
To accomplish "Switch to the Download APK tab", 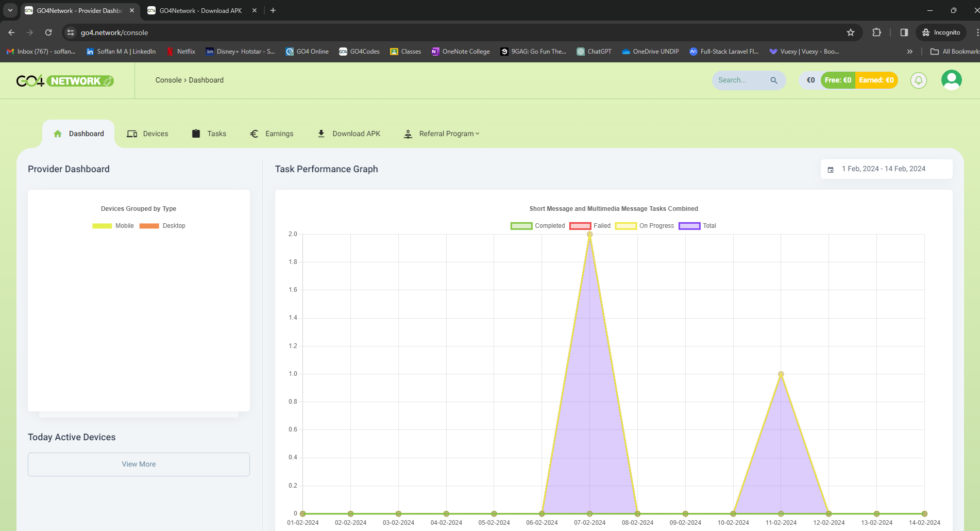I will tap(349, 134).
